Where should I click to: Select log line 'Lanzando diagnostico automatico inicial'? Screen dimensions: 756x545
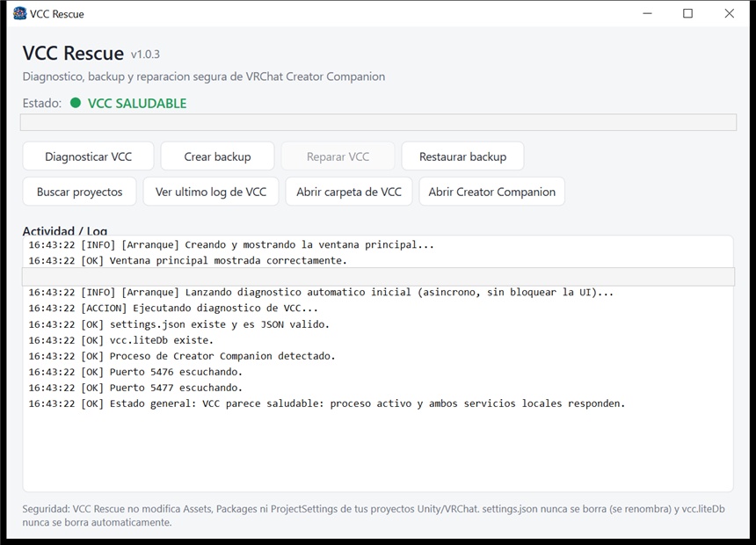click(321, 292)
